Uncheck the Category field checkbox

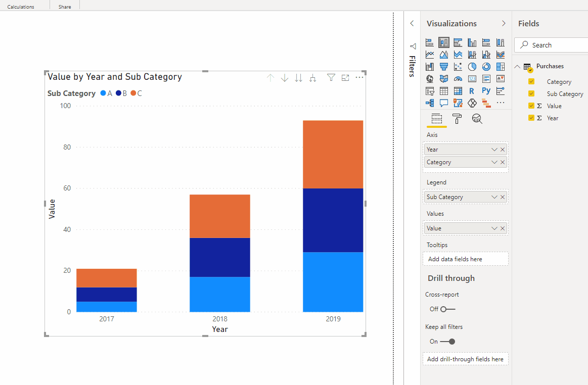click(531, 81)
